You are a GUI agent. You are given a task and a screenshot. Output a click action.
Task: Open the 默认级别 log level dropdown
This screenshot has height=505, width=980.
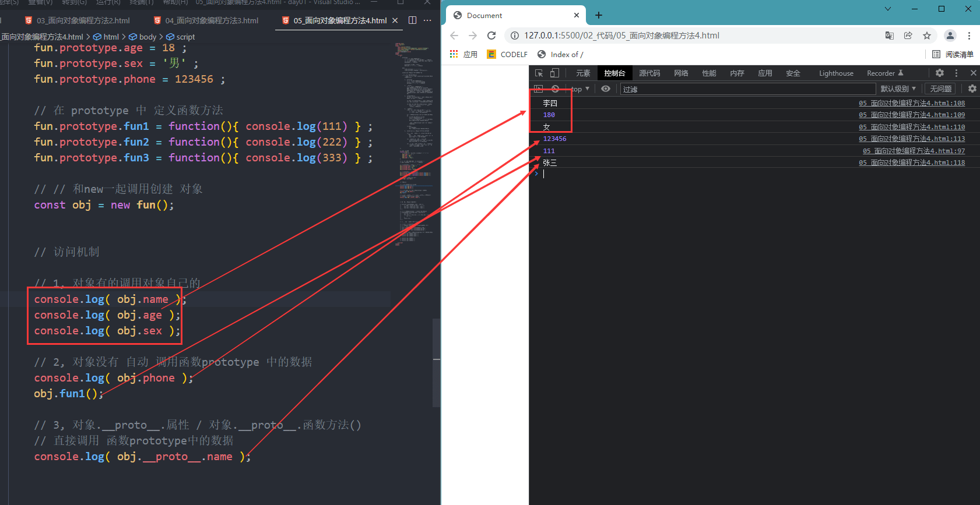pos(898,89)
